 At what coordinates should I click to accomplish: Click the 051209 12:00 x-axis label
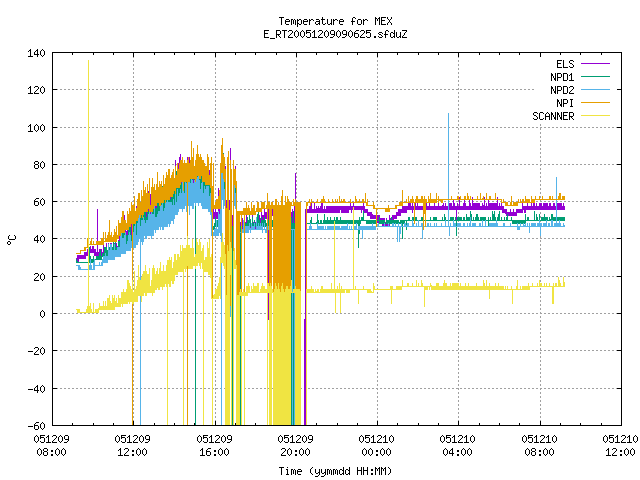132,446
